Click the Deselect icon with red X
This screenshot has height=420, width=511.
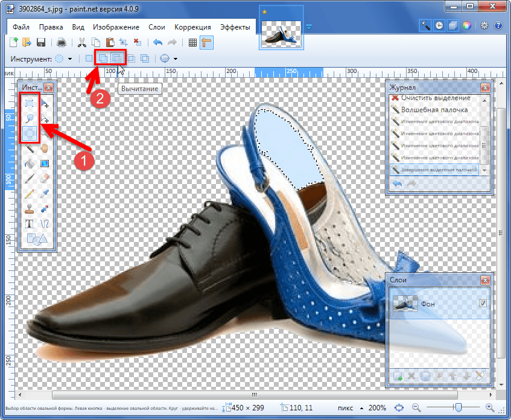137,42
